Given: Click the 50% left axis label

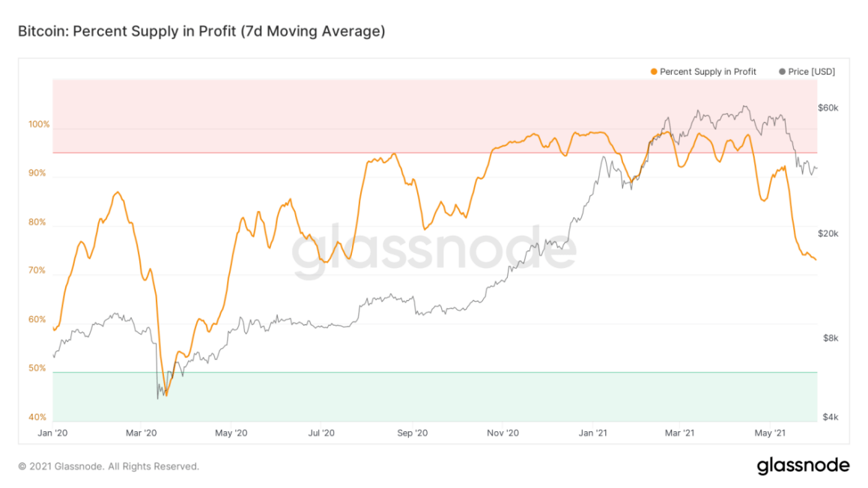Looking at the screenshot, I should (x=40, y=369).
